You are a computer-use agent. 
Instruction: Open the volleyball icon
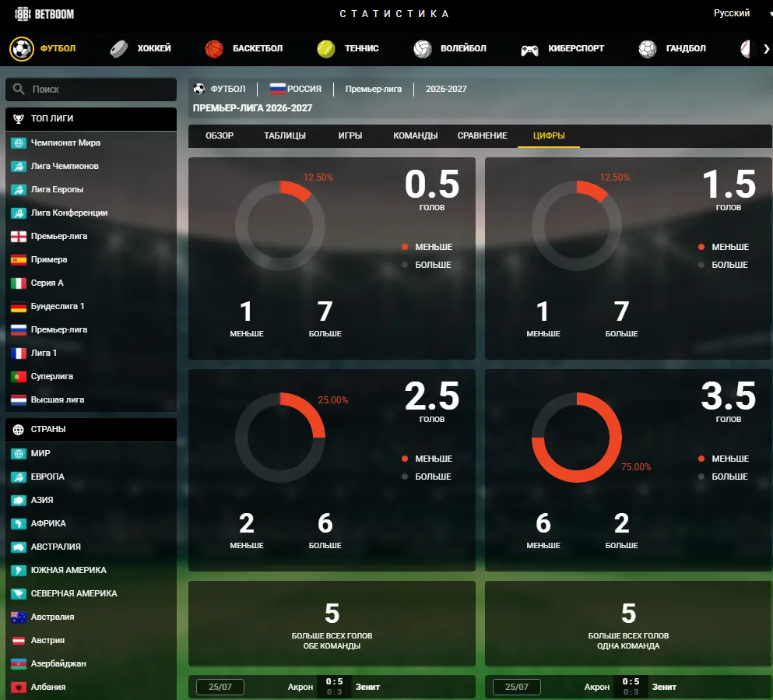(423, 49)
